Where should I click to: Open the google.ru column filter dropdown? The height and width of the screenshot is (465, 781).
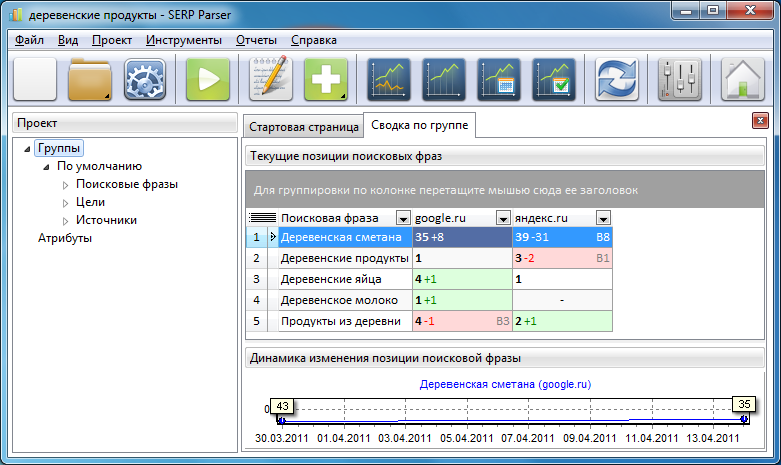(500, 217)
